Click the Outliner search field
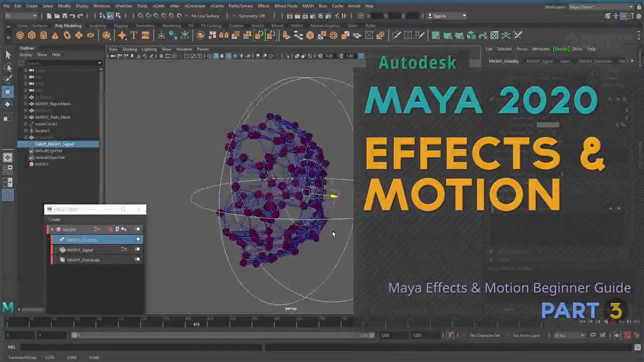 click(61, 63)
